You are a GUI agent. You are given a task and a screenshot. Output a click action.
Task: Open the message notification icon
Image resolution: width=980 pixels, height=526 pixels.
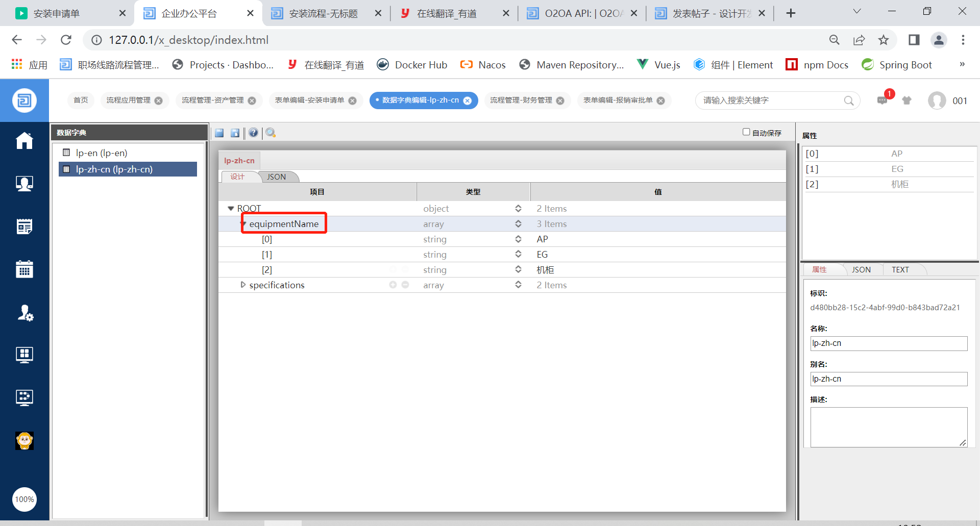[883, 101]
